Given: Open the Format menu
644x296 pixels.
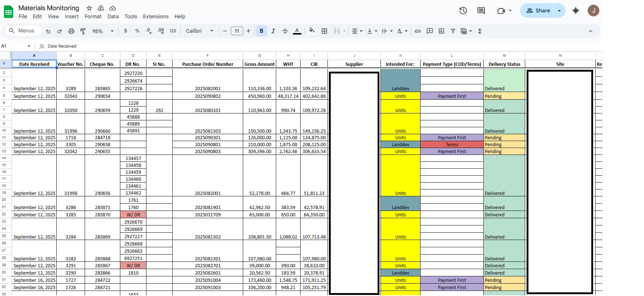Looking at the screenshot, I should tap(93, 16).
